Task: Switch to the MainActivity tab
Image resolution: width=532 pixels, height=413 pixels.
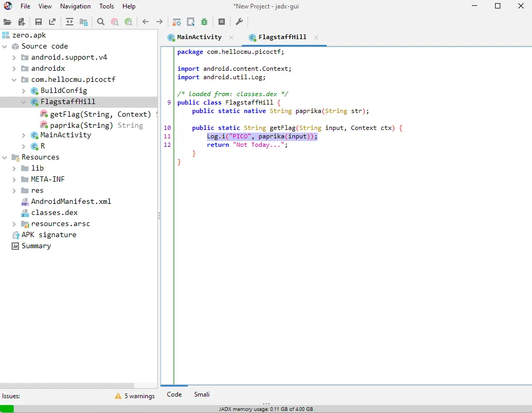Action: (199, 37)
